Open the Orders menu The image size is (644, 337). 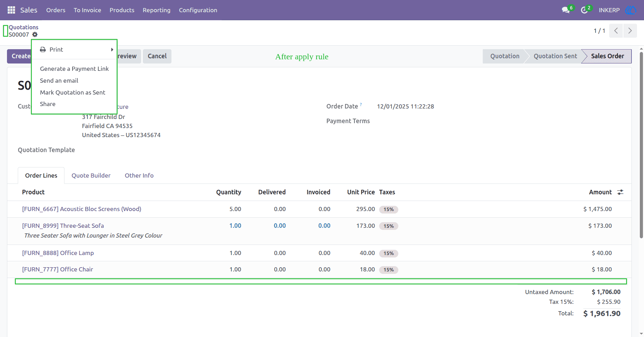[x=56, y=10]
